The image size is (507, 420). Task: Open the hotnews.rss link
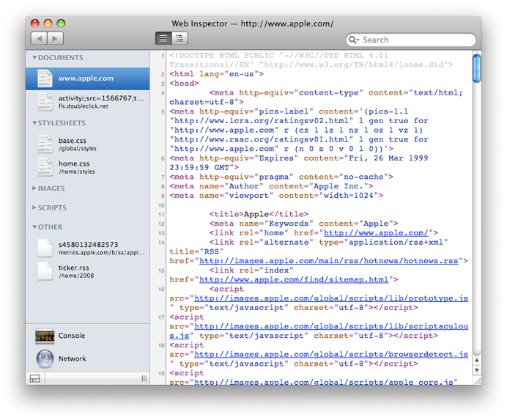pos(328,261)
